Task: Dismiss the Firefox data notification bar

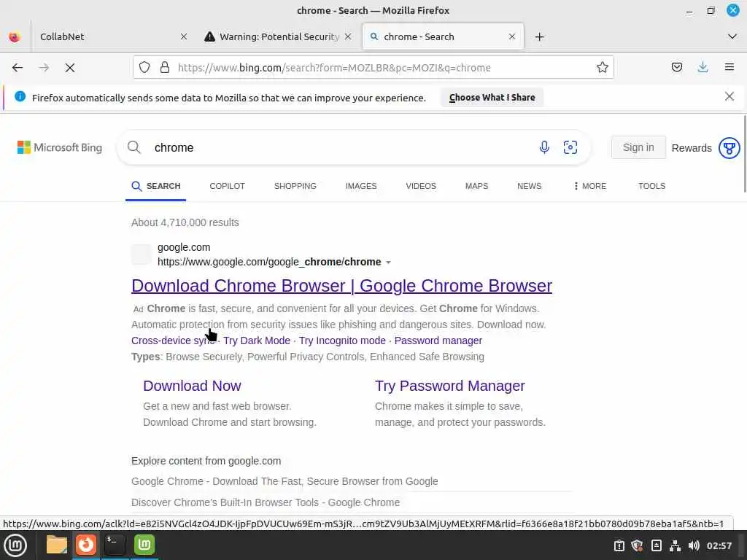Action: [729, 97]
